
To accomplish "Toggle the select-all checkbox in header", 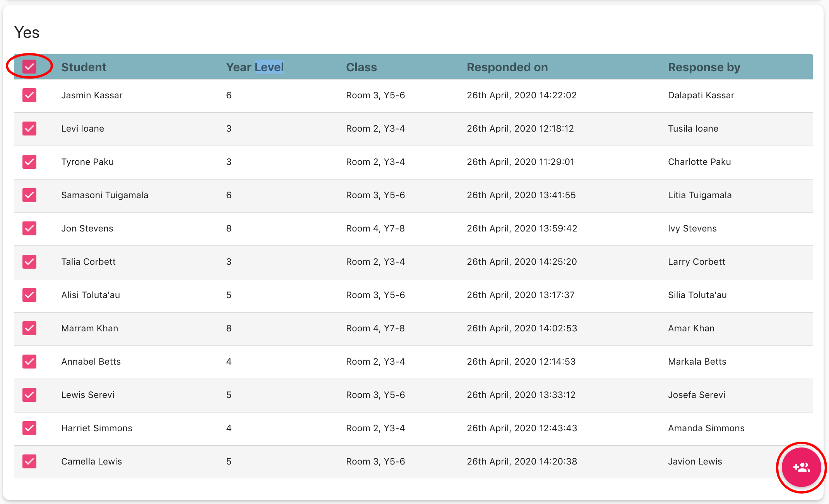I will click(x=29, y=67).
